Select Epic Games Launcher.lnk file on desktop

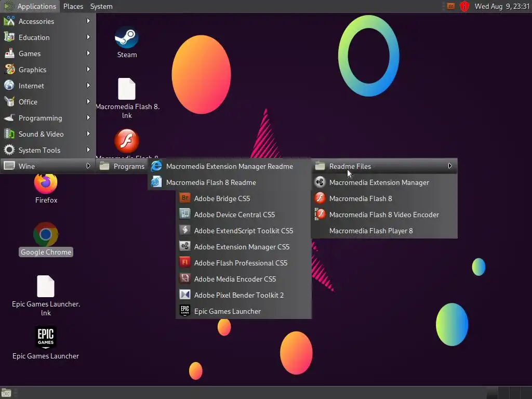46,286
